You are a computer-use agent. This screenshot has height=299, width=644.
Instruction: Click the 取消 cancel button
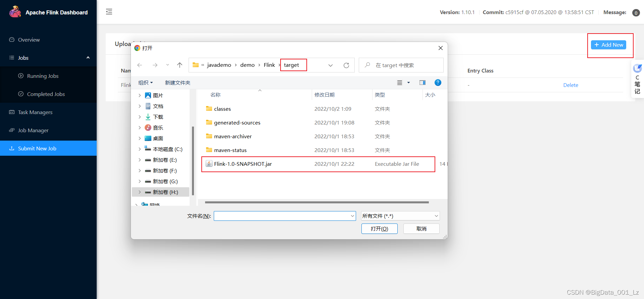(421, 229)
